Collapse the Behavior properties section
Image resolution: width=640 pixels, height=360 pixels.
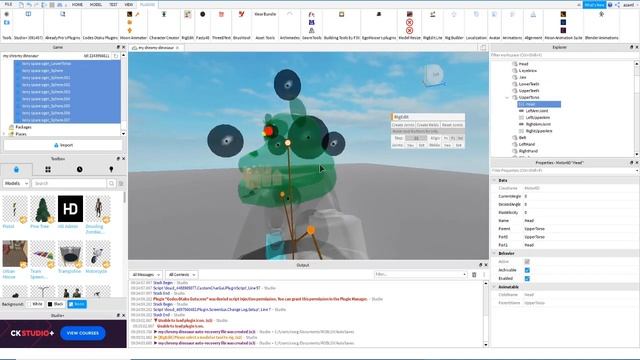point(494,253)
